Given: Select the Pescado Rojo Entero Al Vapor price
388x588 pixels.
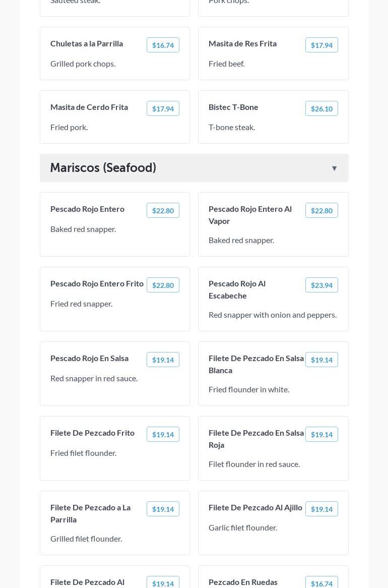Looking at the screenshot, I should pos(321,211).
